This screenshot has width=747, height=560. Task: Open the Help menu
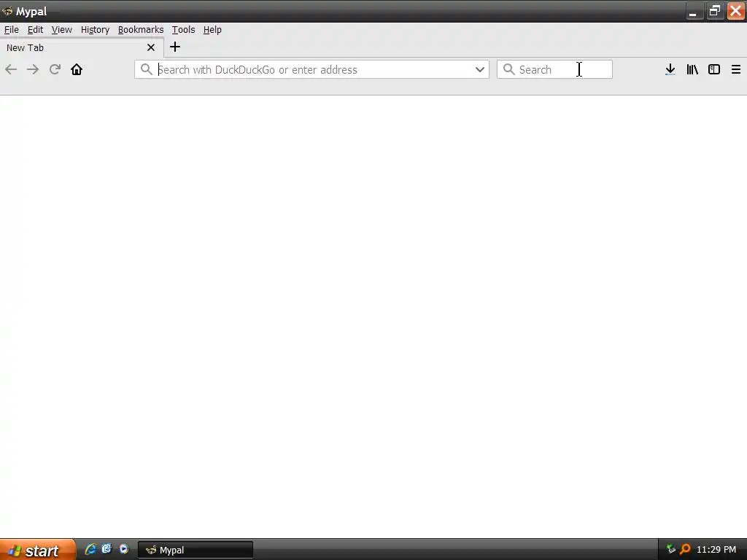pos(212,29)
